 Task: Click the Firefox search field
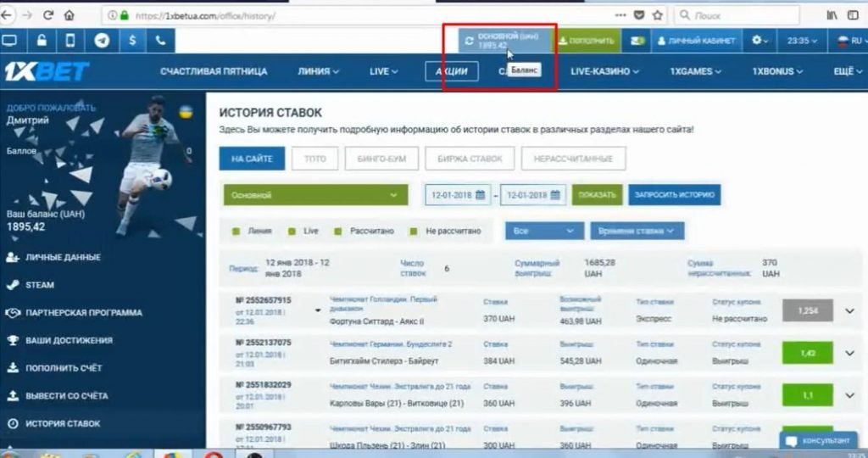[737, 15]
